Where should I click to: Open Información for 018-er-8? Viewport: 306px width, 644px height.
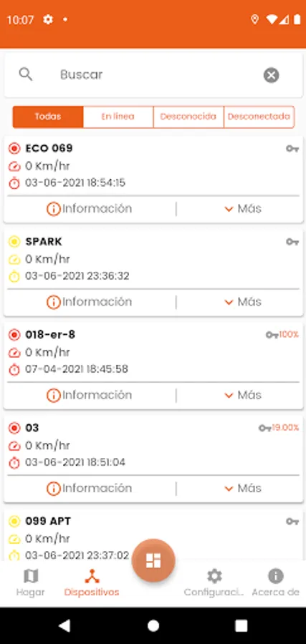[90, 395]
